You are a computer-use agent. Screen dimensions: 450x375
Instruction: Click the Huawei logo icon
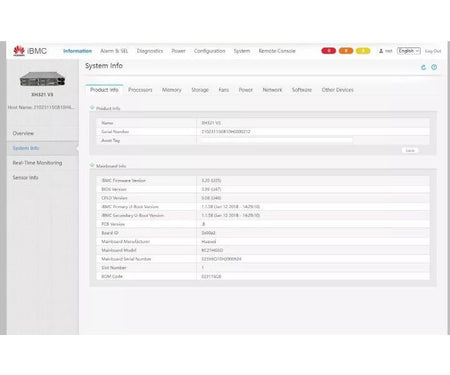19,51
